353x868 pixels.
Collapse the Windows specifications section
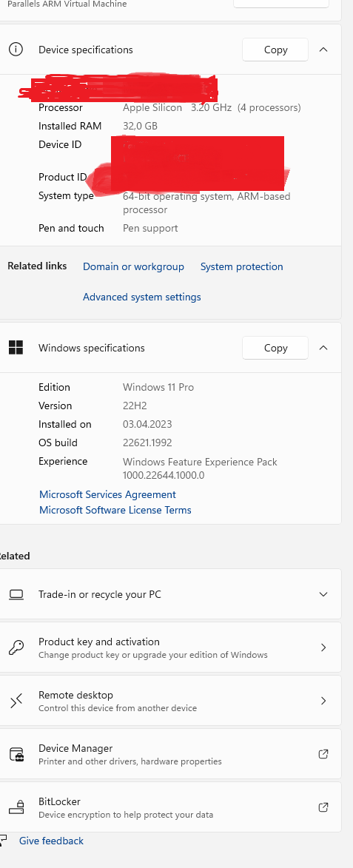323,348
